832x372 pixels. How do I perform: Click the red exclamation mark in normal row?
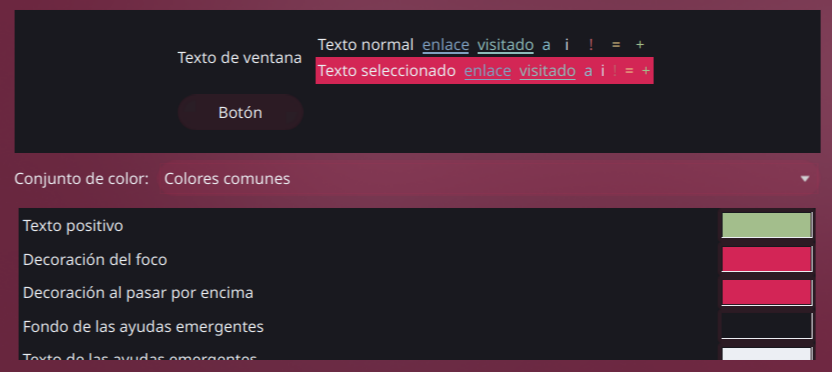(591, 45)
